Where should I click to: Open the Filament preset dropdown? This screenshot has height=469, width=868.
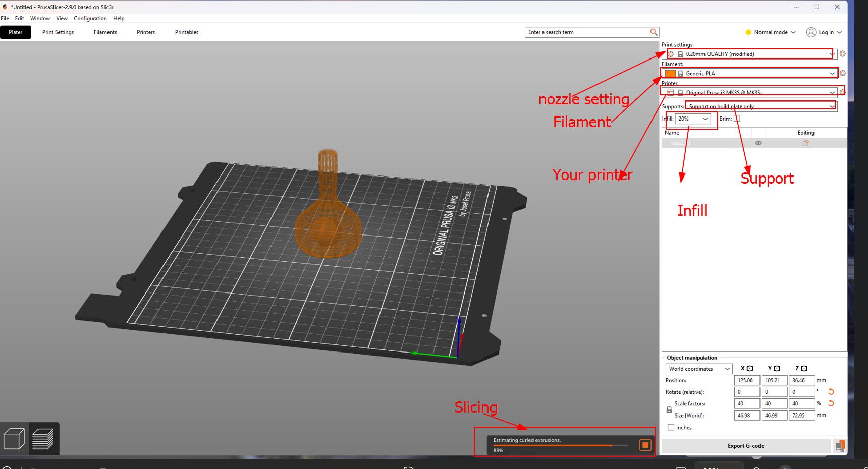coord(749,73)
